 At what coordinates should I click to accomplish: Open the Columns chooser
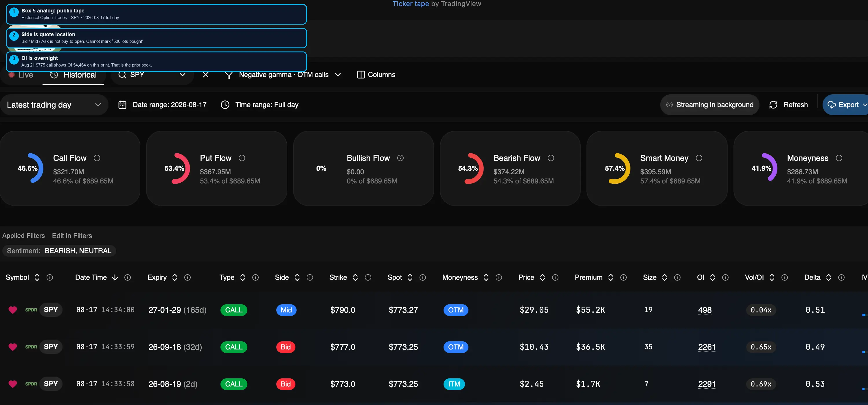coord(376,75)
